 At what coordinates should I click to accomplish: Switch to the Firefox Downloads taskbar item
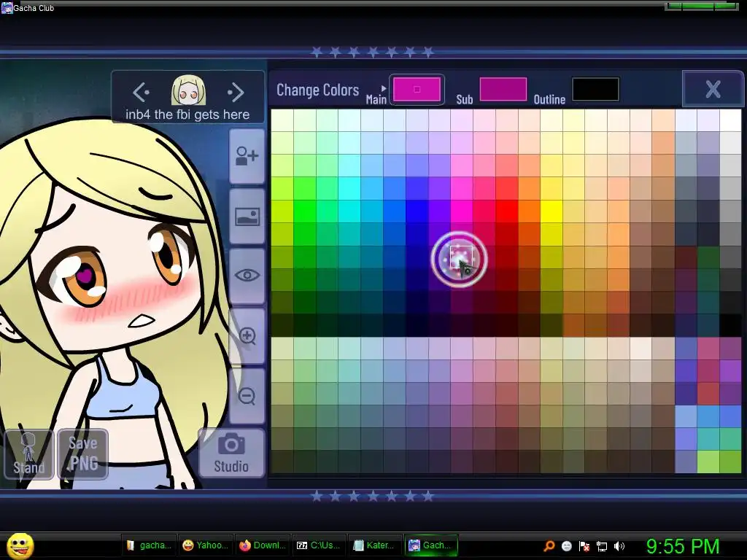point(263,545)
